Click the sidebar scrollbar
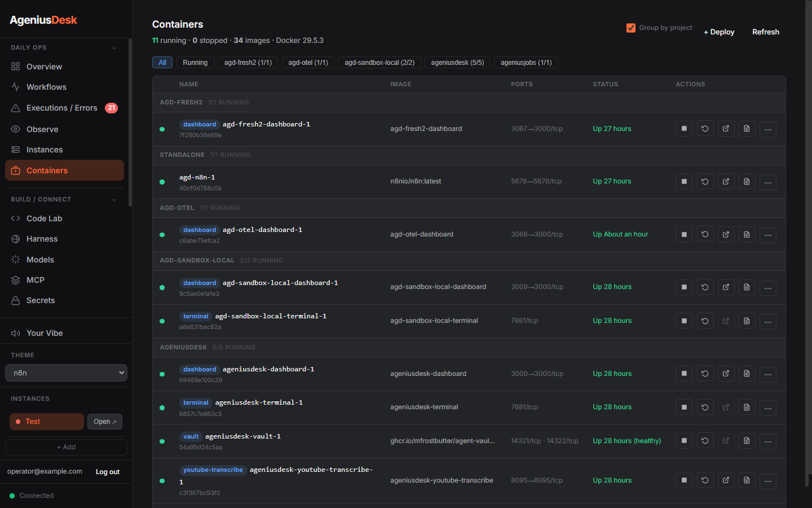812x508 pixels. [x=130, y=122]
